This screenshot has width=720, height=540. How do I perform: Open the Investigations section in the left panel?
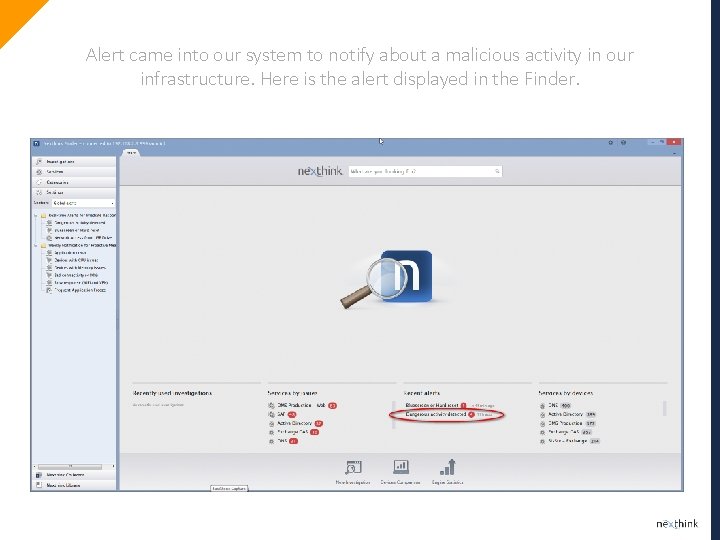click(73, 162)
